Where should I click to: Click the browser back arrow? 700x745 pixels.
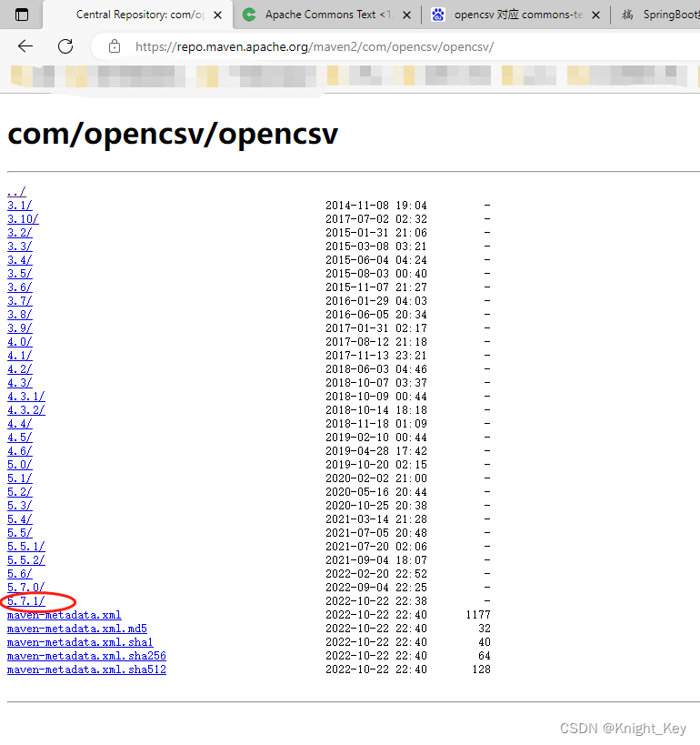coord(25,46)
